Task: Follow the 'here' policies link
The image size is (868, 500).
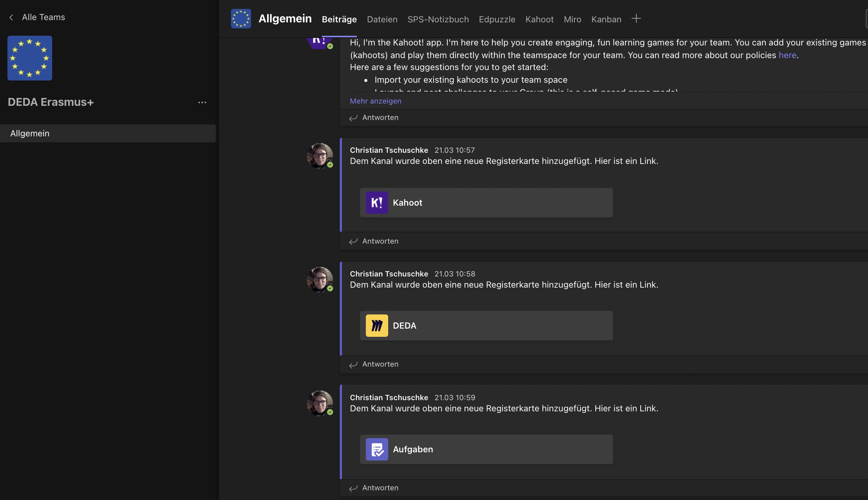Action: point(787,55)
